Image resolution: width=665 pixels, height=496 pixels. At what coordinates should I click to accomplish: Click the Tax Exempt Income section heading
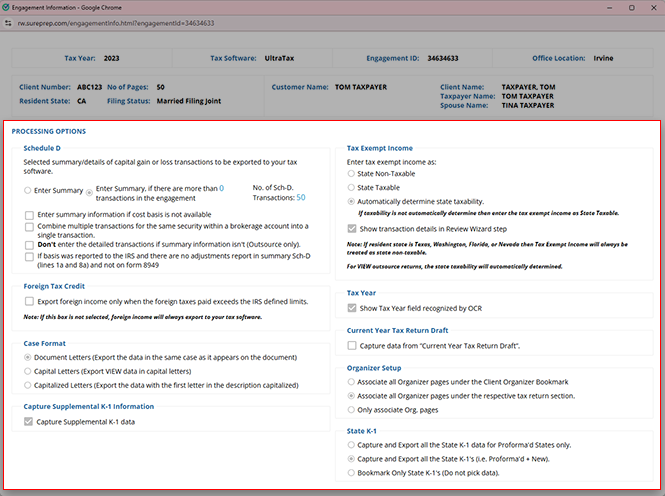coord(380,148)
